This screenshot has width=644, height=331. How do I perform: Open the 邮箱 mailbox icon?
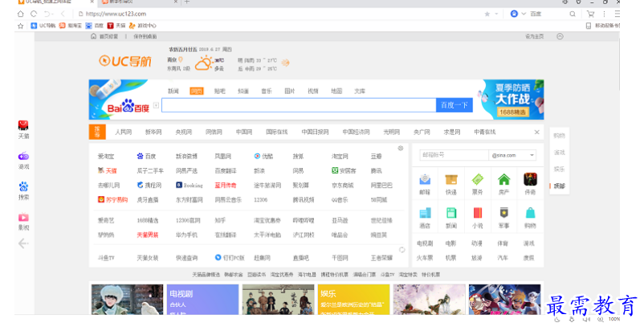(x=425, y=179)
